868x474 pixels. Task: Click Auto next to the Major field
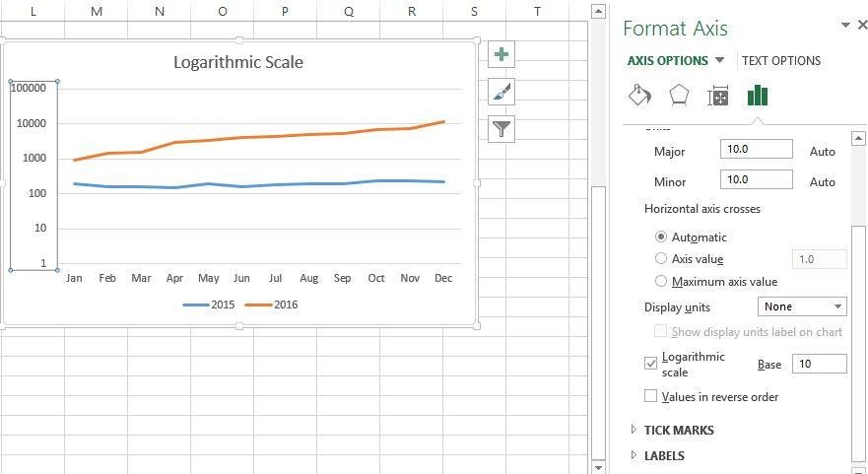pyautogui.click(x=822, y=151)
